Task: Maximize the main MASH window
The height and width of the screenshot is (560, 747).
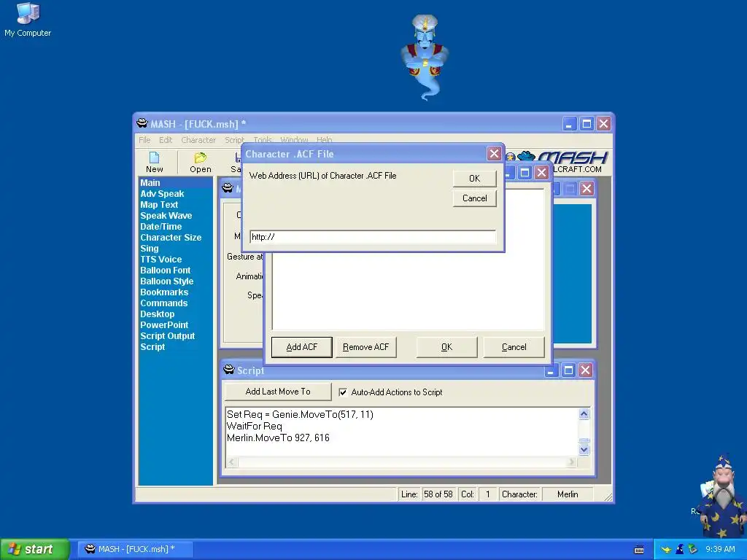Action: (587, 124)
